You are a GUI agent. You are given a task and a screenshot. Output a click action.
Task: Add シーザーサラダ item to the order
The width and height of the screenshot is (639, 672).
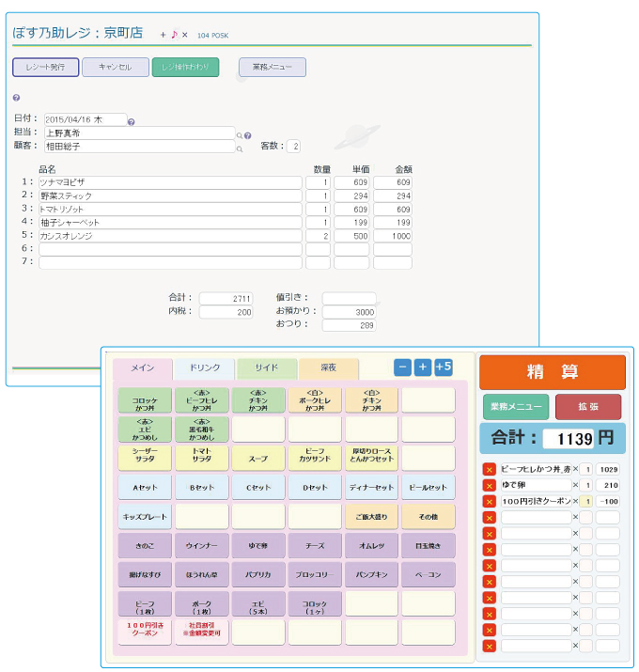pos(145,457)
